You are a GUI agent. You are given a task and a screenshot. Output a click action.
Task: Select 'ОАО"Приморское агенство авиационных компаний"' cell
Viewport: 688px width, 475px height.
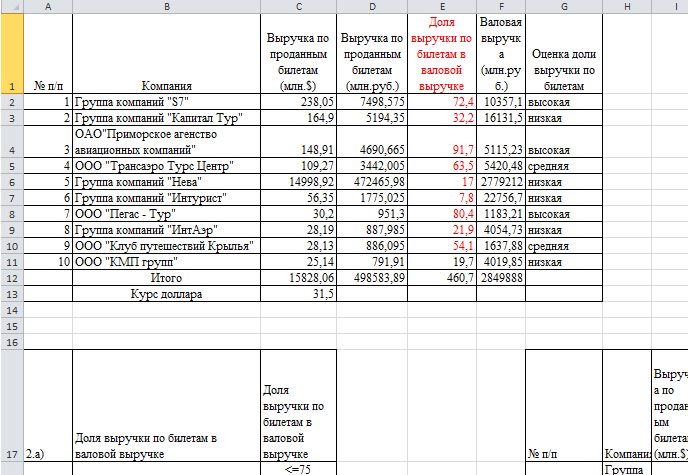click(167, 142)
